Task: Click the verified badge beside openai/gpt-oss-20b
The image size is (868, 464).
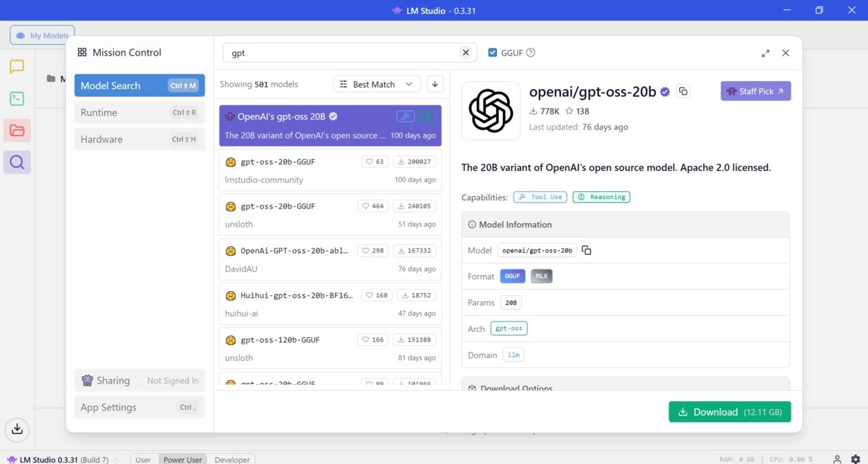Action: point(665,92)
